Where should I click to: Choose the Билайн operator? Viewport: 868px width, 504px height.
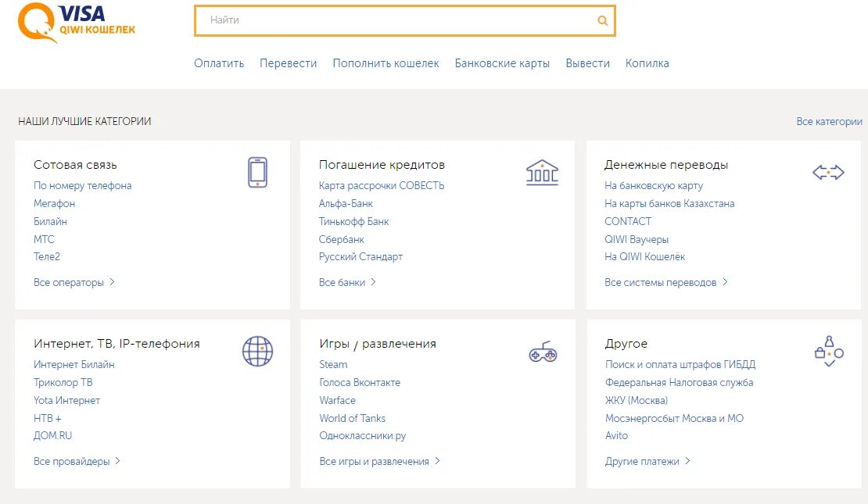[50, 221]
